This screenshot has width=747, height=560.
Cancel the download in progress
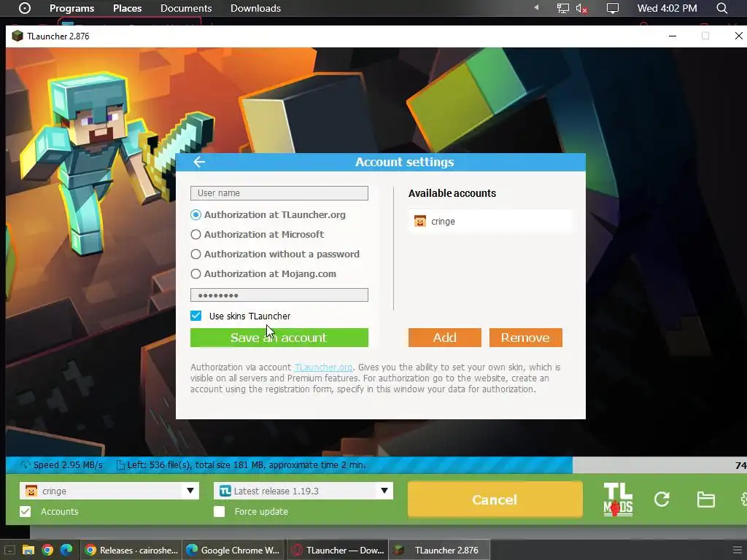tap(495, 499)
